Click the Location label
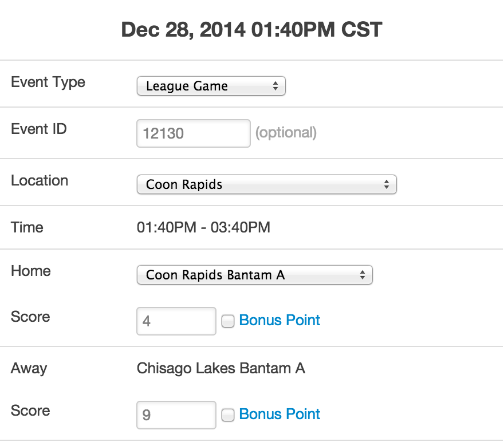This screenshot has height=442, width=504. tap(40, 180)
